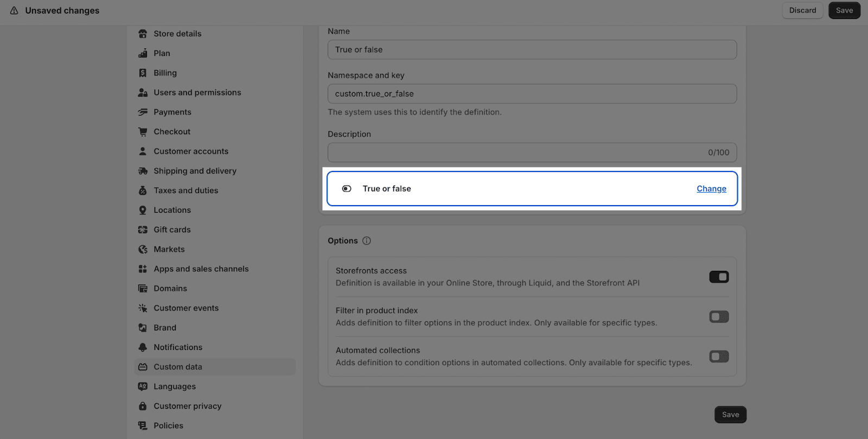This screenshot has width=868, height=439.
Task: Click the Customer privacy lock icon
Action: pyautogui.click(x=143, y=406)
